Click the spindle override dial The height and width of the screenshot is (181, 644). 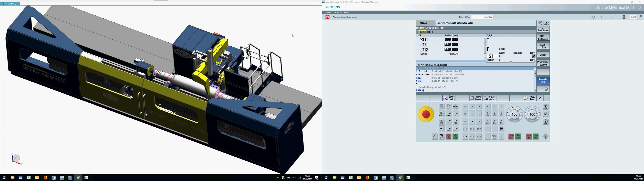[515, 114]
